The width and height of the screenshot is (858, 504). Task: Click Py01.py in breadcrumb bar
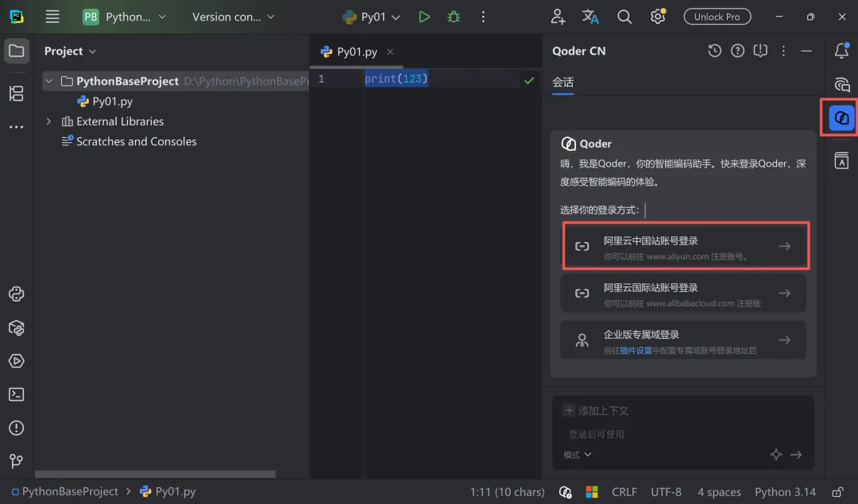[x=168, y=491]
